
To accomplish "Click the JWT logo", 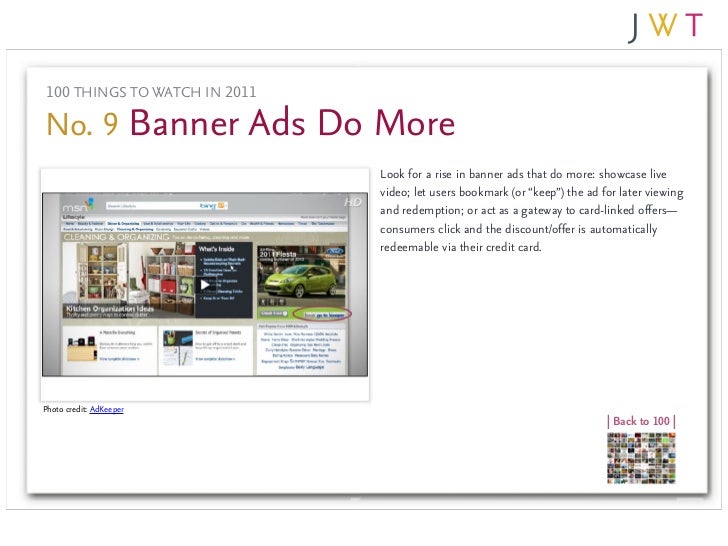I will pyautogui.click(x=665, y=27).
